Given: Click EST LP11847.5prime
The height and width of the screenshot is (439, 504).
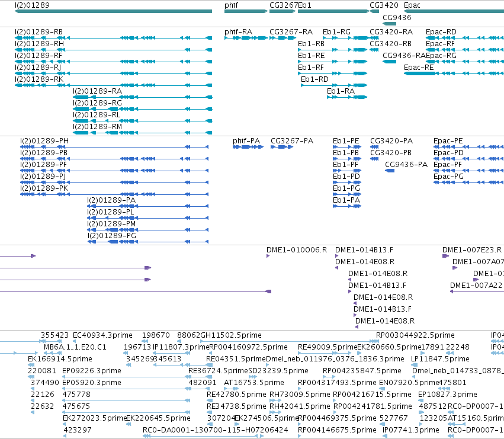Looking at the screenshot, I should 441,359.
